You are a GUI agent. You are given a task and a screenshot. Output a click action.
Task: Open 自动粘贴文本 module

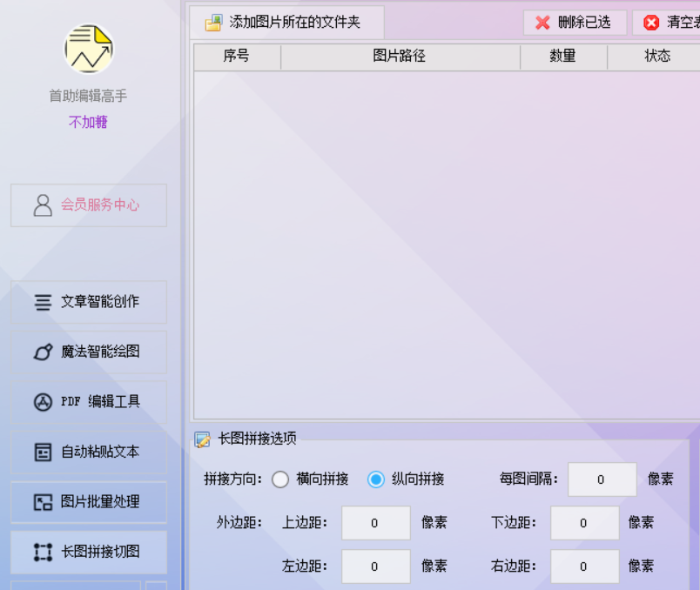tap(89, 453)
